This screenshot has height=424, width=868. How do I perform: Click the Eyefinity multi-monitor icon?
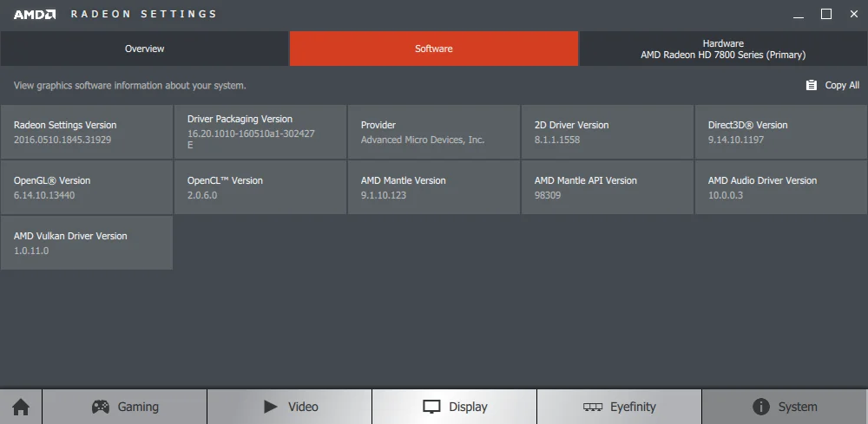592,407
